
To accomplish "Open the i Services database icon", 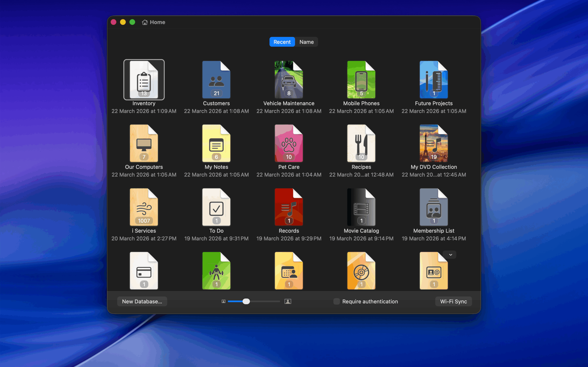I will coord(144,207).
